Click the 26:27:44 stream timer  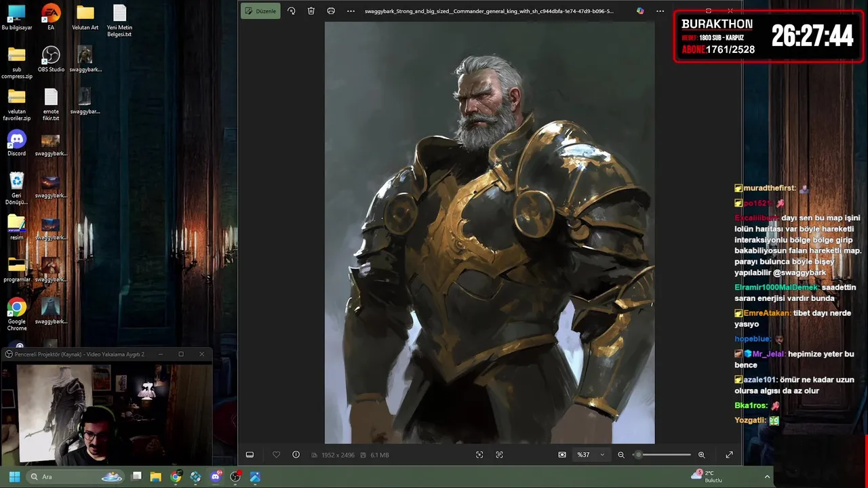812,36
